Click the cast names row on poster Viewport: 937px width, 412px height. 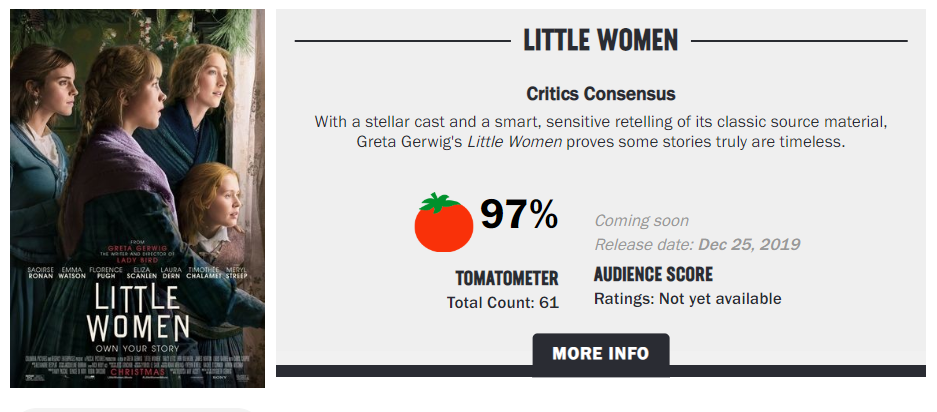pos(137,273)
